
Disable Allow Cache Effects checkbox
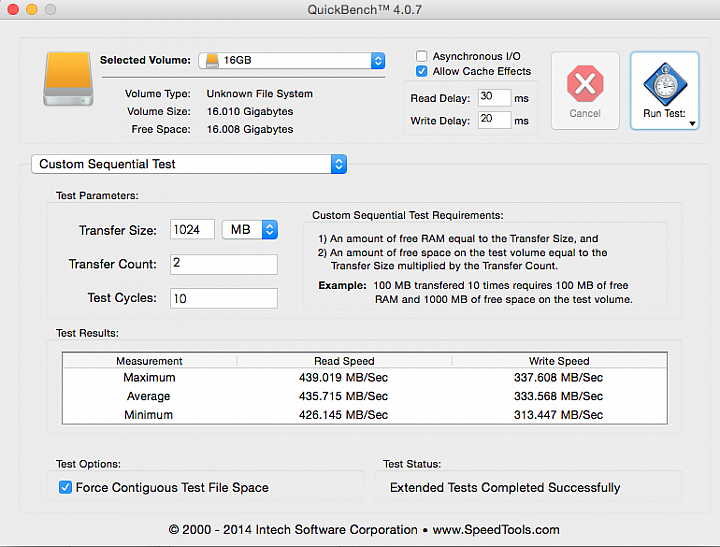[422, 71]
